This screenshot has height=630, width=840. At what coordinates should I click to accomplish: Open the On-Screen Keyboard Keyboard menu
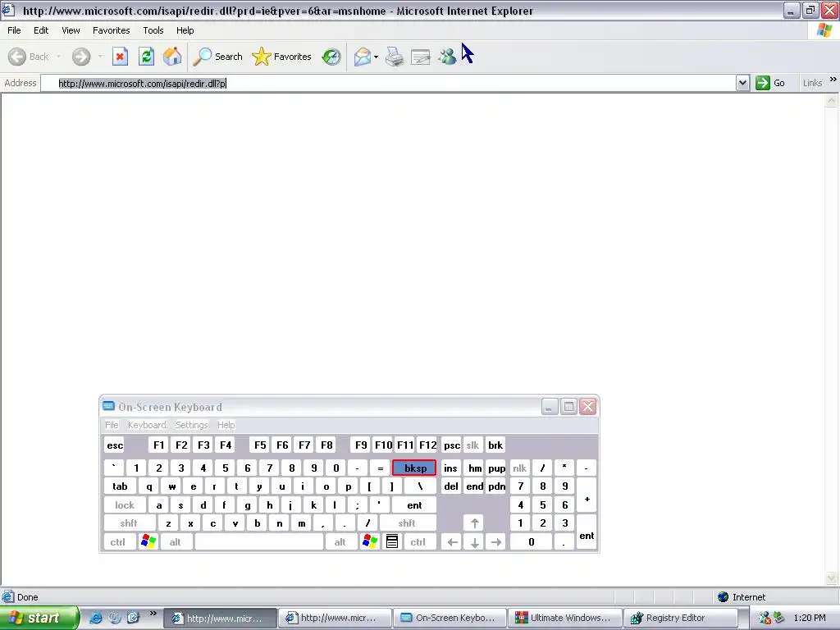pos(147,425)
